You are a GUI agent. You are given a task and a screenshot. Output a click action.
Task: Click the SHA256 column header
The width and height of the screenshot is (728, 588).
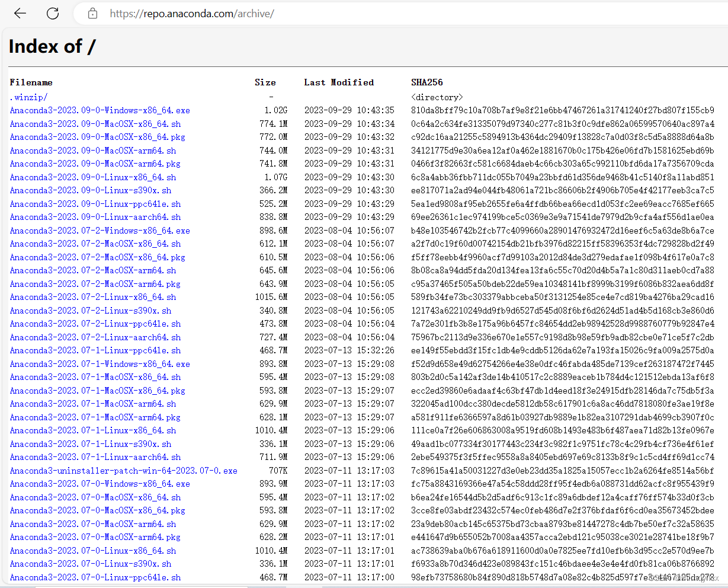point(427,82)
